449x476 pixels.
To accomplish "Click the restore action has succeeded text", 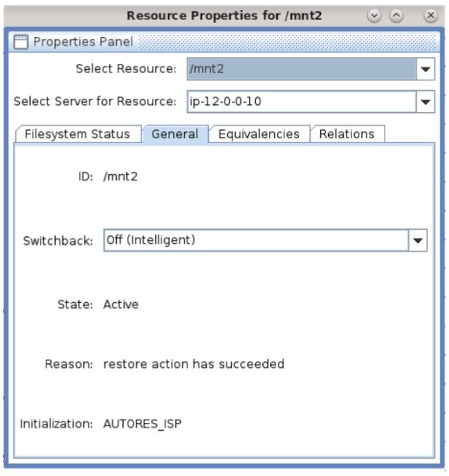I will [194, 364].
